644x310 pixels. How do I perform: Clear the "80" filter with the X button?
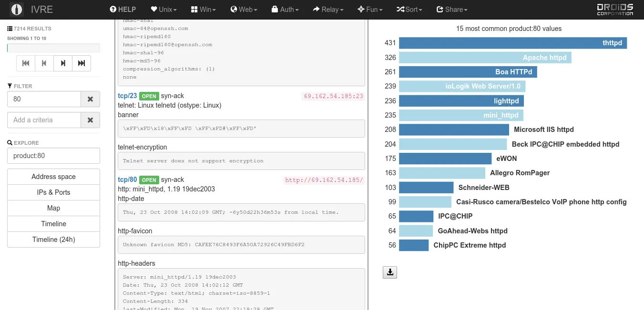click(x=90, y=99)
